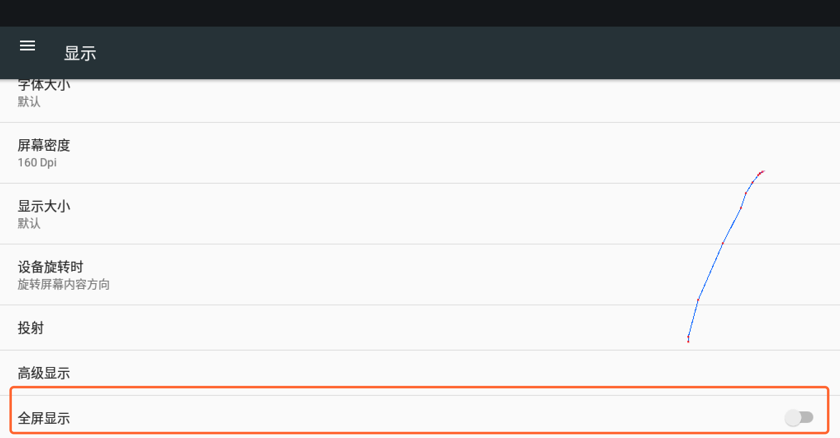Click the 全屏显示 label text
840x438 pixels.
(x=44, y=418)
